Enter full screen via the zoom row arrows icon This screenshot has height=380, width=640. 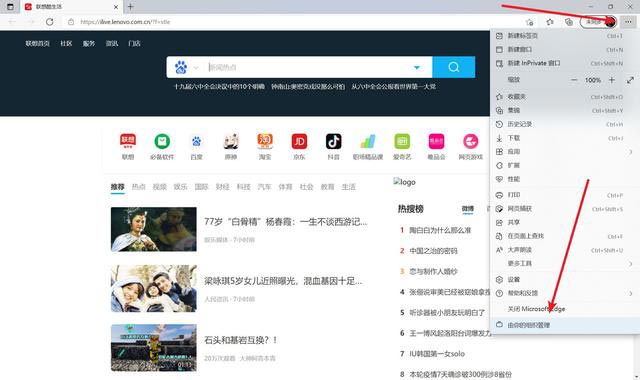tap(630, 80)
